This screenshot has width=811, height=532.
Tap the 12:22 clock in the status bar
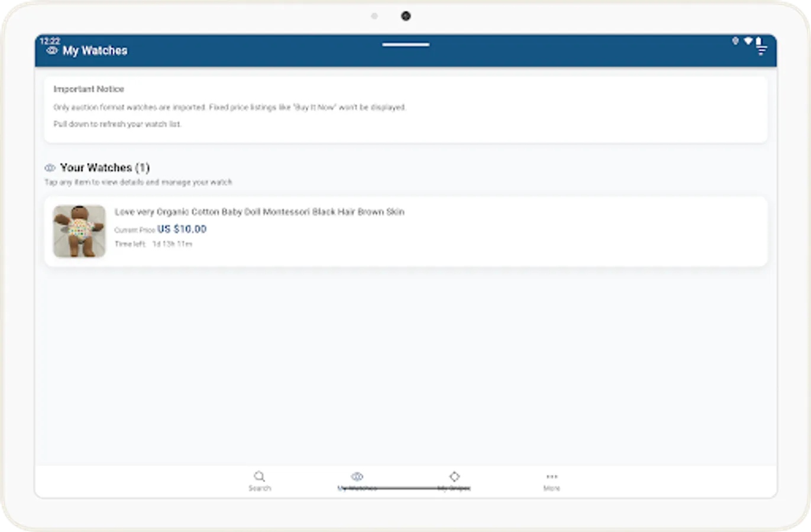tap(49, 41)
